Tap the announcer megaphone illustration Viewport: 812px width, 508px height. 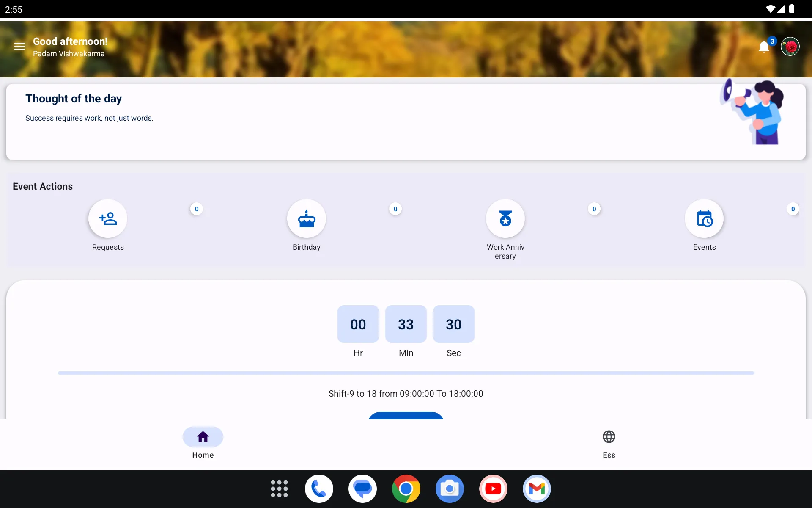[x=752, y=112]
